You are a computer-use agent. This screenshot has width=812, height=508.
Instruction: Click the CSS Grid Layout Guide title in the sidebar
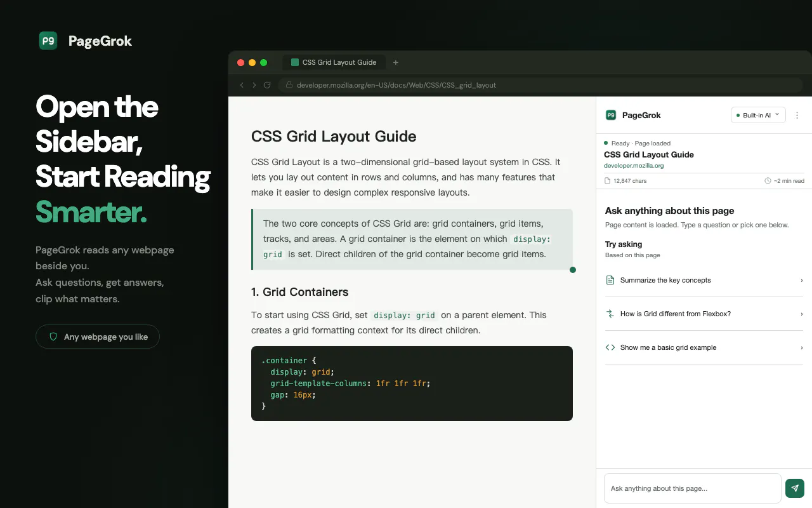point(649,154)
